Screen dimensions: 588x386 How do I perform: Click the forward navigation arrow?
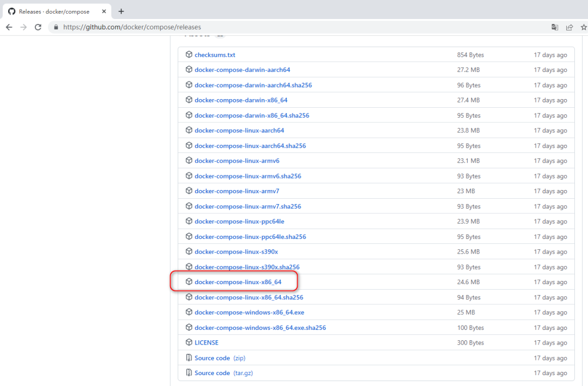(24, 27)
